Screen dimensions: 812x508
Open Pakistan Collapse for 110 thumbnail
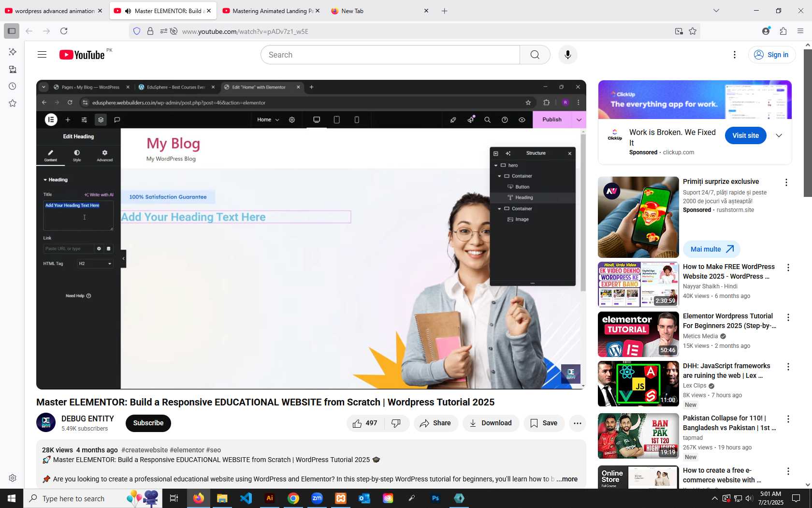[638, 435]
